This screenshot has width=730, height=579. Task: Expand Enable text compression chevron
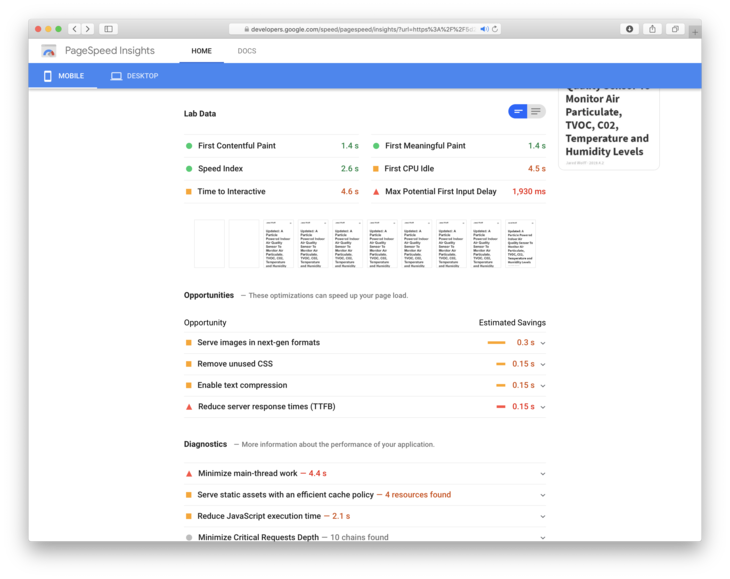(542, 386)
